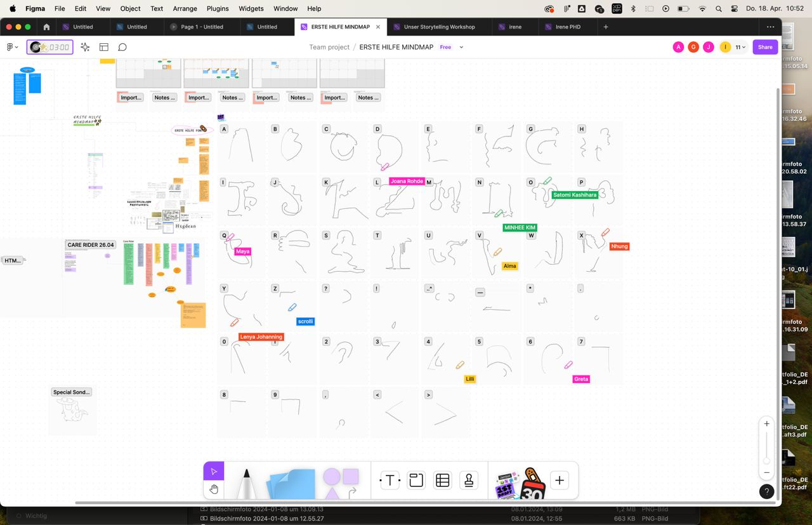Open the Comment tool
Image resolution: width=812 pixels, height=525 pixels.
tap(122, 47)
